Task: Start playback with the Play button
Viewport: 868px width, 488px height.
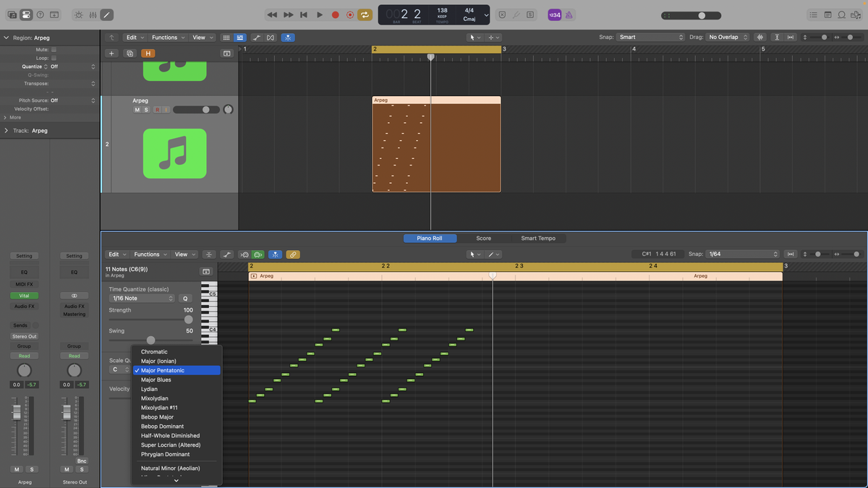Action: pos(320,14)
